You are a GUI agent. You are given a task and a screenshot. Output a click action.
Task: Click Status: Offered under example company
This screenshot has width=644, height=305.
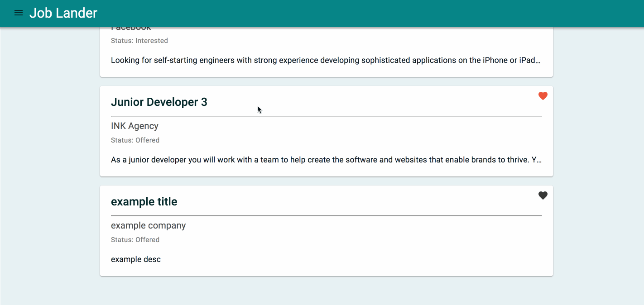tap(135, 240)
